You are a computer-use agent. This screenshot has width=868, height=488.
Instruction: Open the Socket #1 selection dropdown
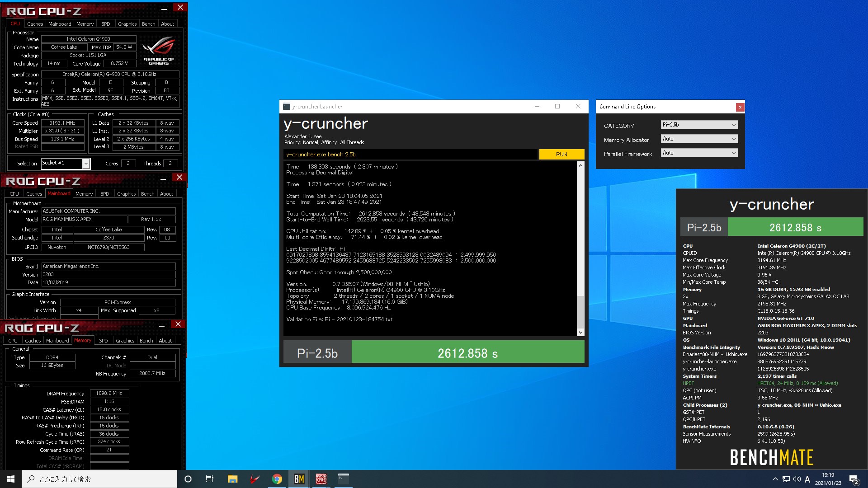(x=66, y=163)
